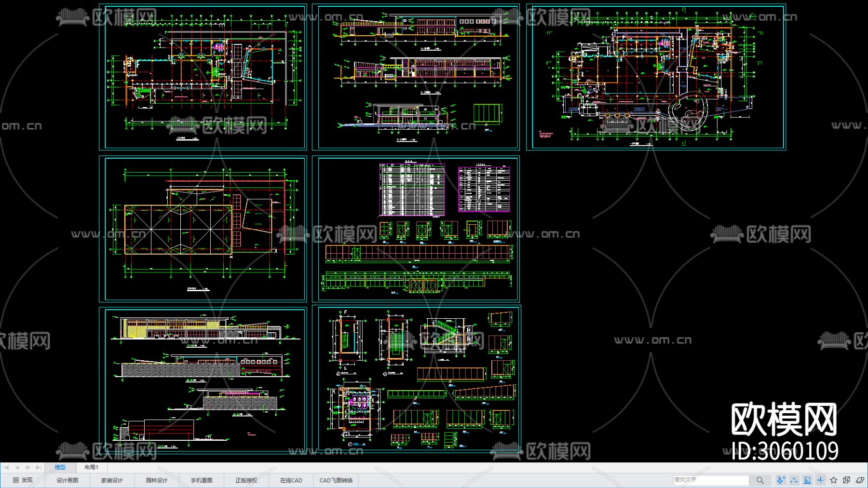Viewport: 868px width, 488px height.
Task: Click the star favorites icon
Action: (833, 480)
